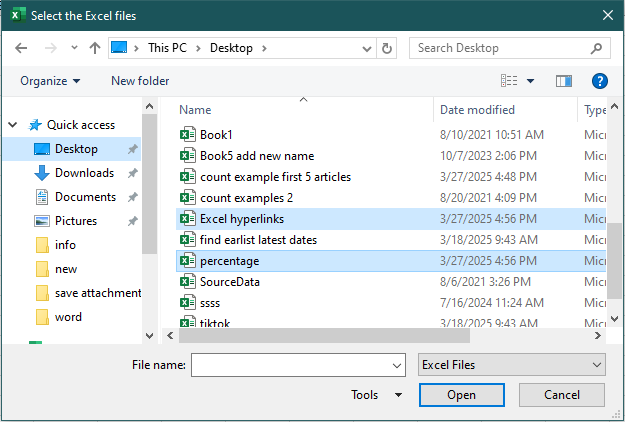Click the File name input field

coord(297,366)
